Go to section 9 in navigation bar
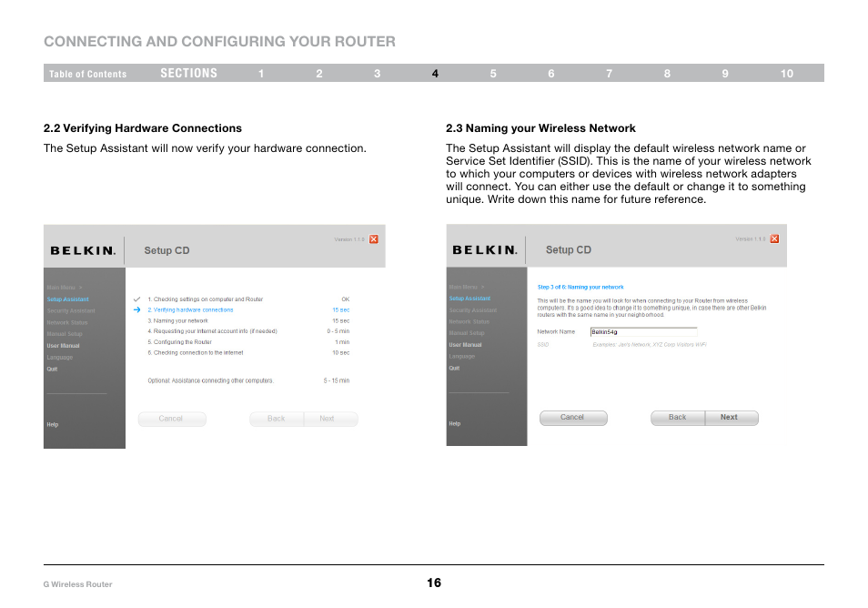Screen dimensions: 868x608 point(725,74)
